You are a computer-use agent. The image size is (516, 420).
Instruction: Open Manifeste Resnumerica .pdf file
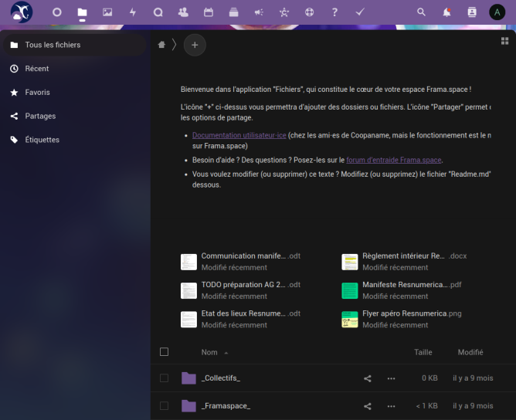402,290
